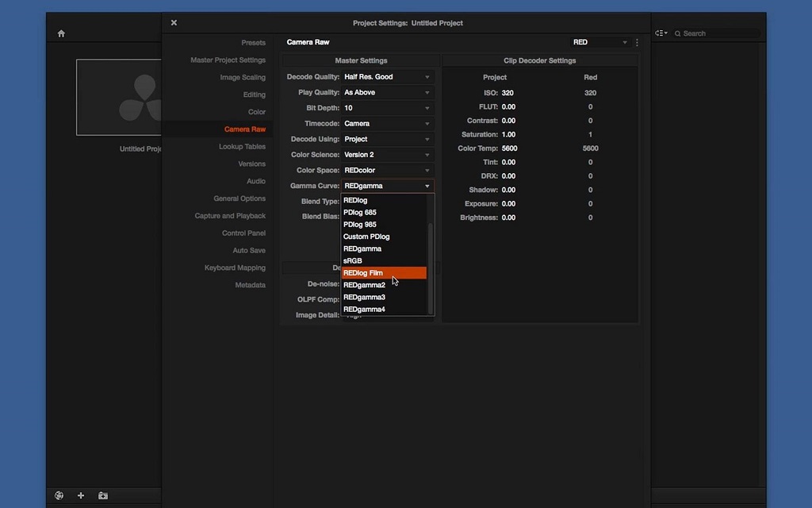The height and width of the screenshot is (508, 812).
Task: Choose Custom PDlog gamma option
Action: pos(384,237)
